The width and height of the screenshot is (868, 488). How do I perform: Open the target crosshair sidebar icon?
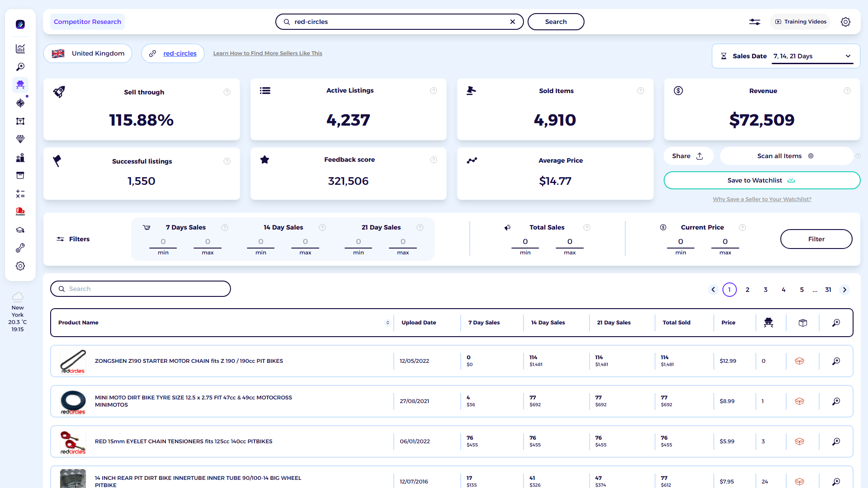coord(20,103)
